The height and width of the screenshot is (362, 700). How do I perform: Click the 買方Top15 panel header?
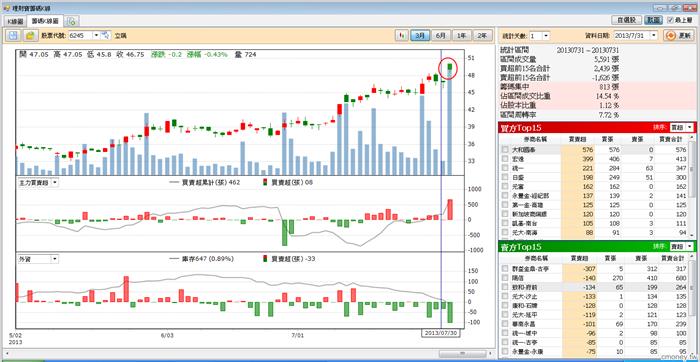(x=597, y=127)
